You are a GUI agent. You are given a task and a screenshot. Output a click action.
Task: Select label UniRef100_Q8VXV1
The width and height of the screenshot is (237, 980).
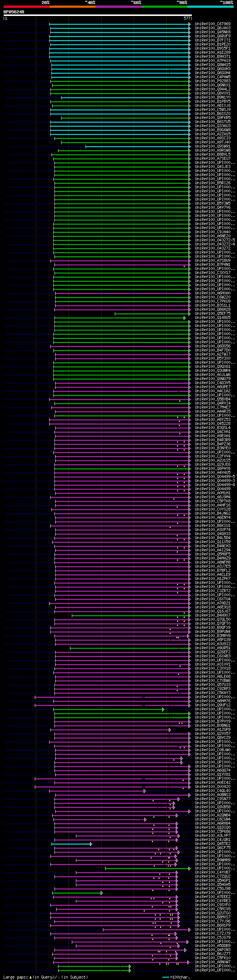click(213, 93)
